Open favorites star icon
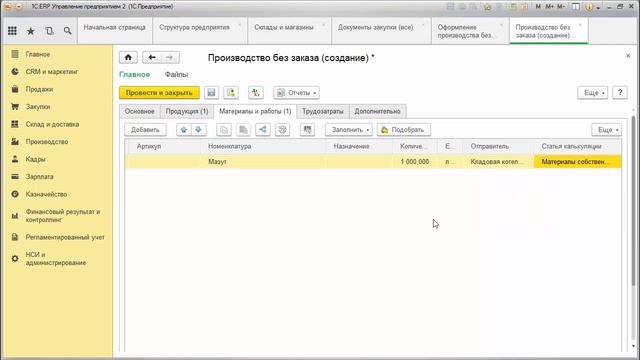 pos(31,31)
